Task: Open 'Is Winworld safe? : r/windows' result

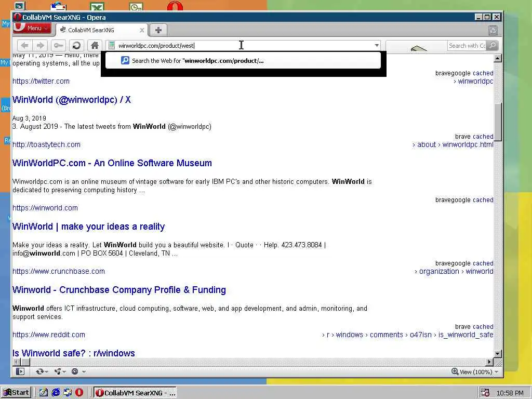Action: [74, 353]
